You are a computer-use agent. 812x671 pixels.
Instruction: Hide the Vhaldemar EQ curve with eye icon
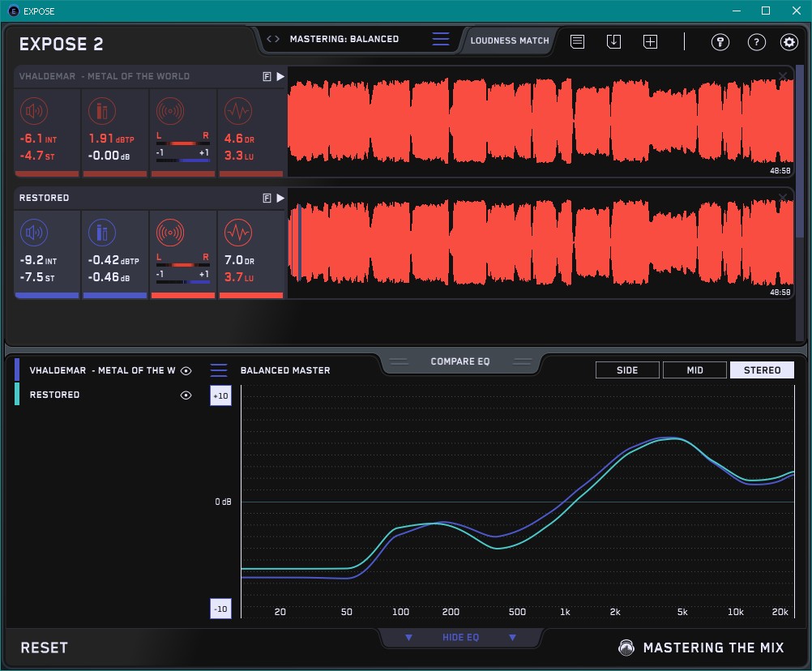point(186,370)
